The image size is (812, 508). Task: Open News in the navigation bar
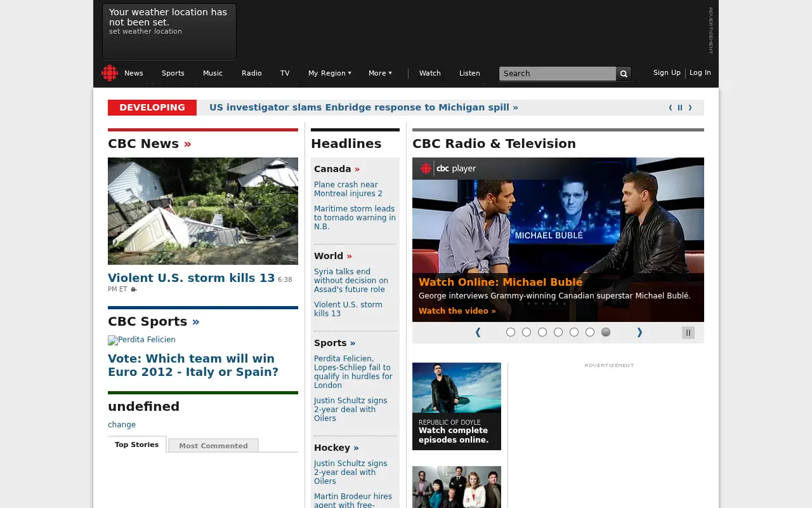coord(134,73)
